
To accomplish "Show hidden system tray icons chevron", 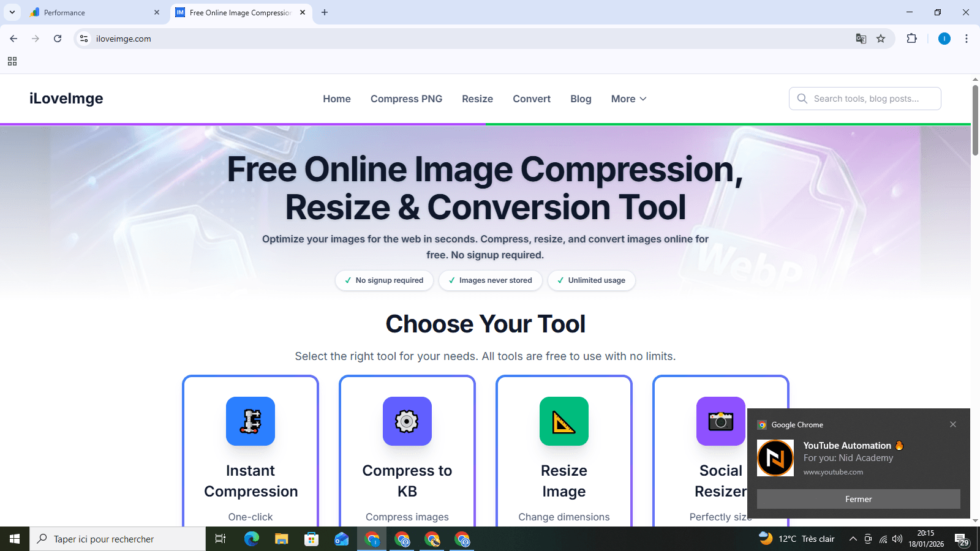I will 853,539.
